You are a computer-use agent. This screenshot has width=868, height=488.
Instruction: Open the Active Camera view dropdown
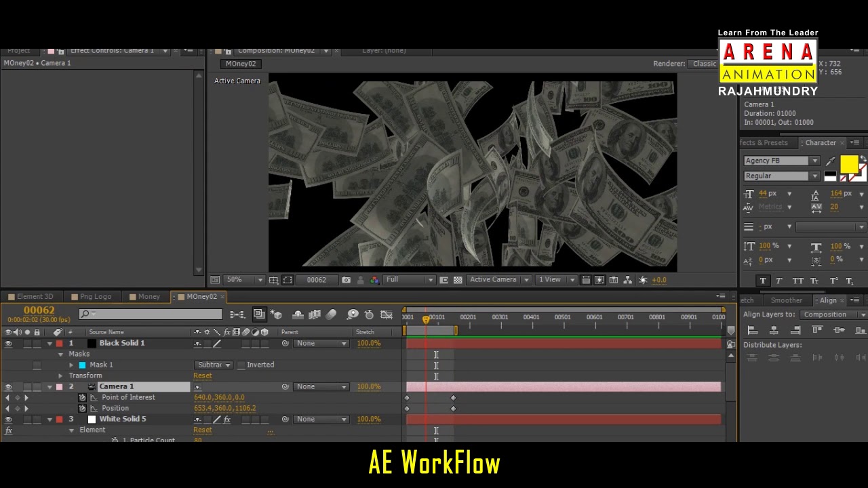coord(498,280)
